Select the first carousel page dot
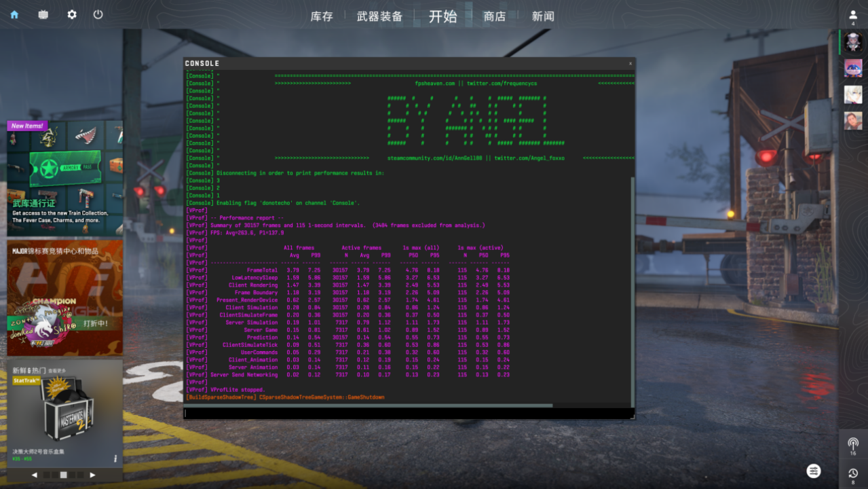This screenshot has width=868, height=489. (x=46, y=475)
